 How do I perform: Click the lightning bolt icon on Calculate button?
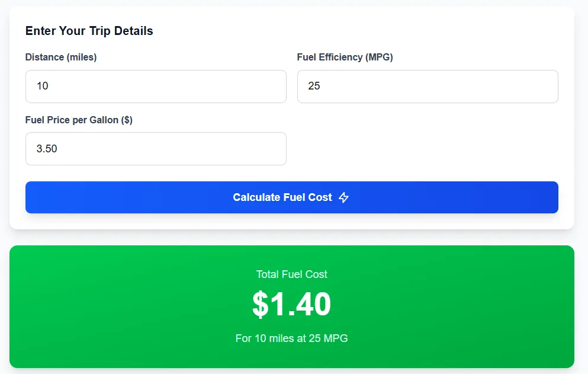coord(344,197)
